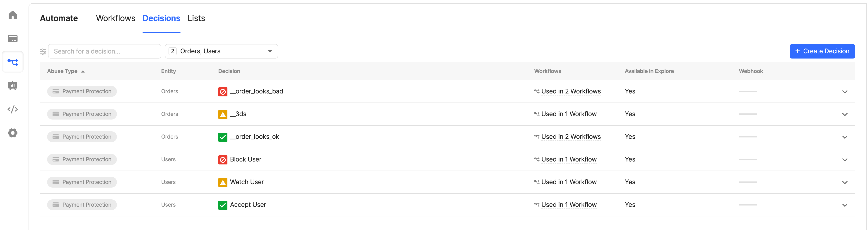Open the developer code icon in sidebar
Viewport: 868px width, 230px height.
(12, 109)
